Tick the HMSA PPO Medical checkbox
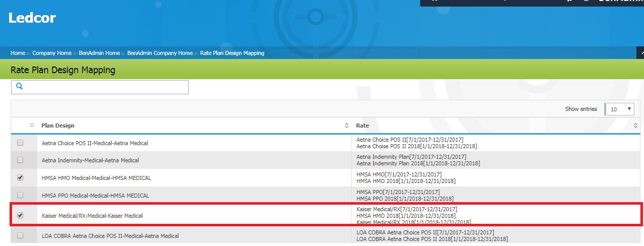 click(x=20, y=195)
